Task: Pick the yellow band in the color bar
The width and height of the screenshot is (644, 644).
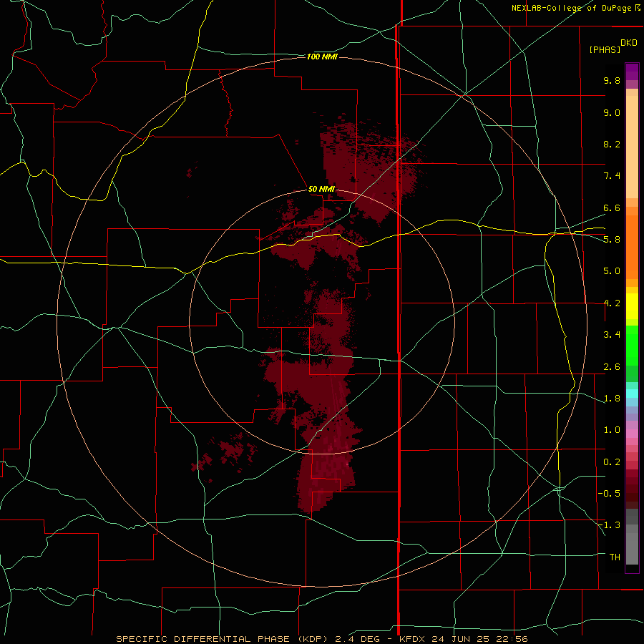Action: click(632, 306)
